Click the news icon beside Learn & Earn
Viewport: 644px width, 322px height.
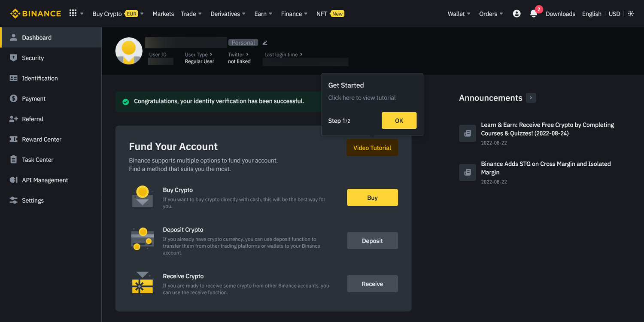click(468, 134)
